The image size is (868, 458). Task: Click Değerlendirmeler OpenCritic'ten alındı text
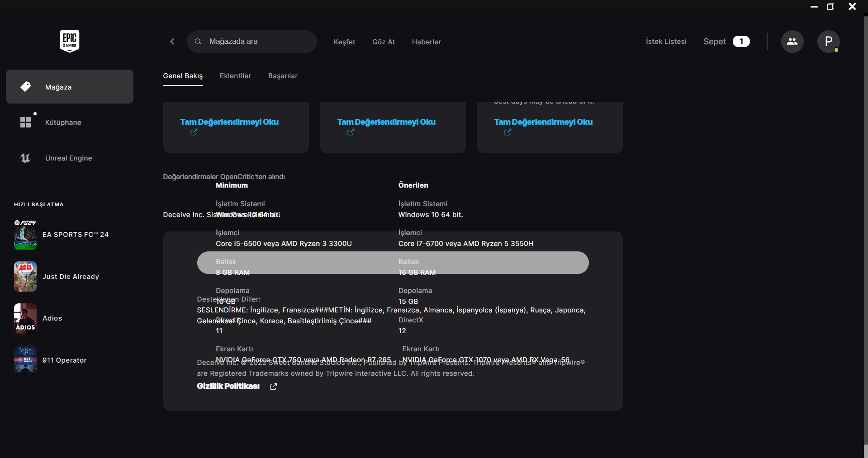pyautogui.click(x=224, y=177)
